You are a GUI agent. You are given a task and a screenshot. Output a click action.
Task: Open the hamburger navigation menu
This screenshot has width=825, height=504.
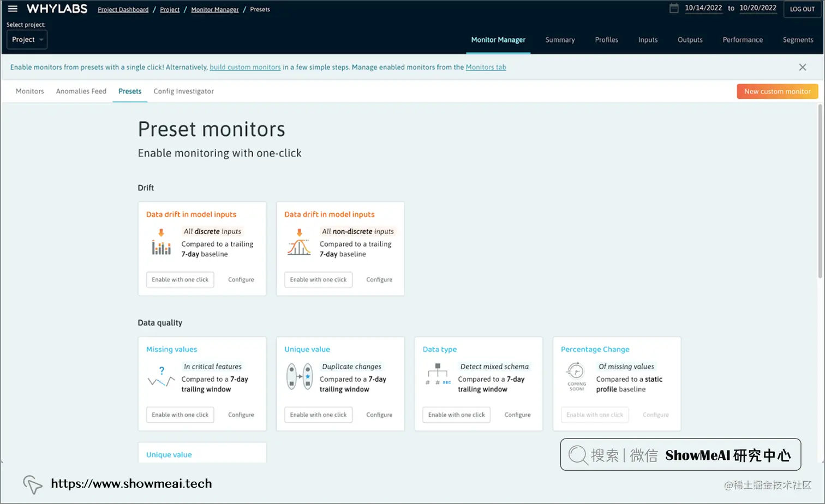tap(13, 9)
